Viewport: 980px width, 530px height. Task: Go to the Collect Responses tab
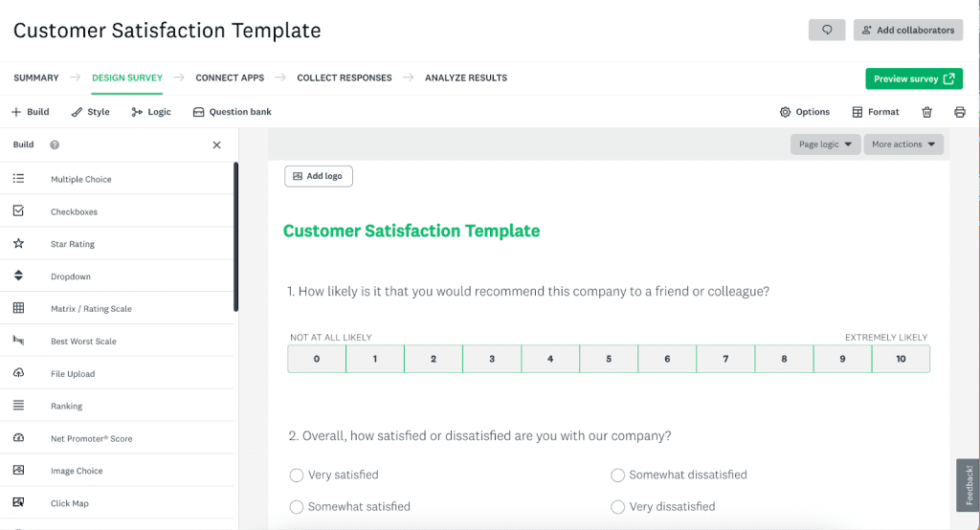344,77
